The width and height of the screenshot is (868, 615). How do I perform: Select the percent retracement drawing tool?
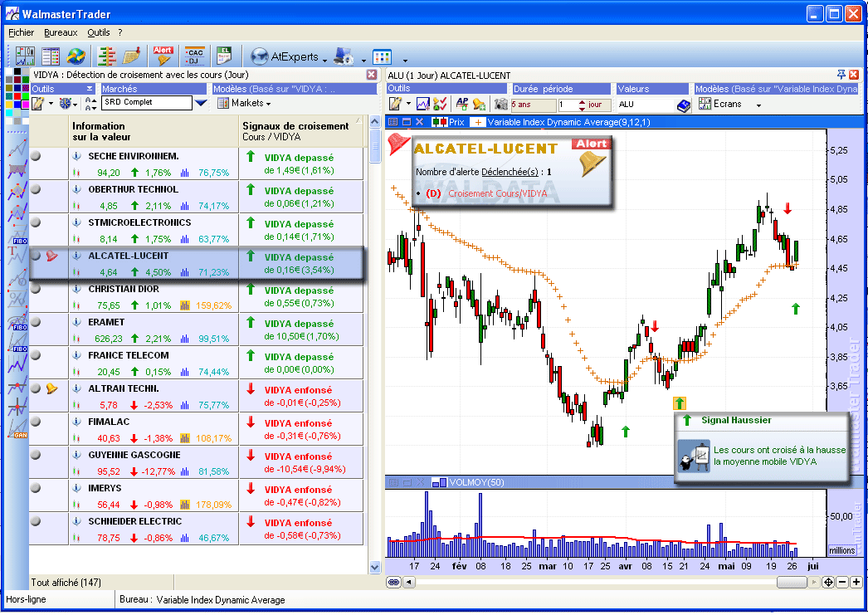17,298
